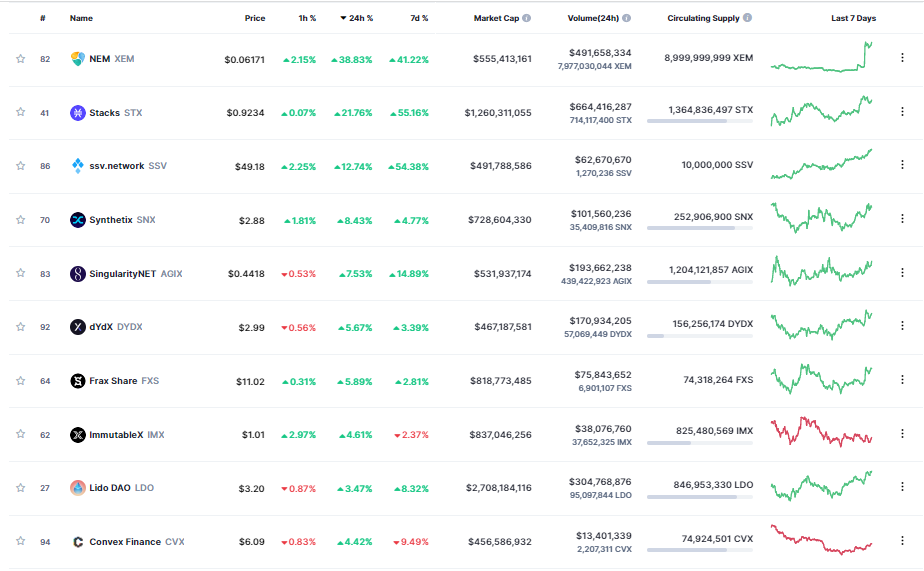Viewport: 924px width, 571px height.
Task: Show Market Cap info tooltip icon
Action: (x=526, y=18)
